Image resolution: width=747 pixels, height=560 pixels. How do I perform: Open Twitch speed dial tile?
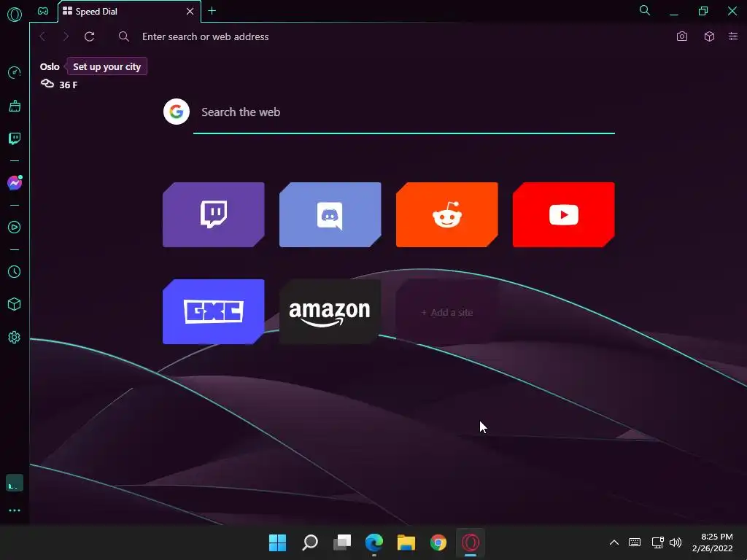click(x=214, y=215)
